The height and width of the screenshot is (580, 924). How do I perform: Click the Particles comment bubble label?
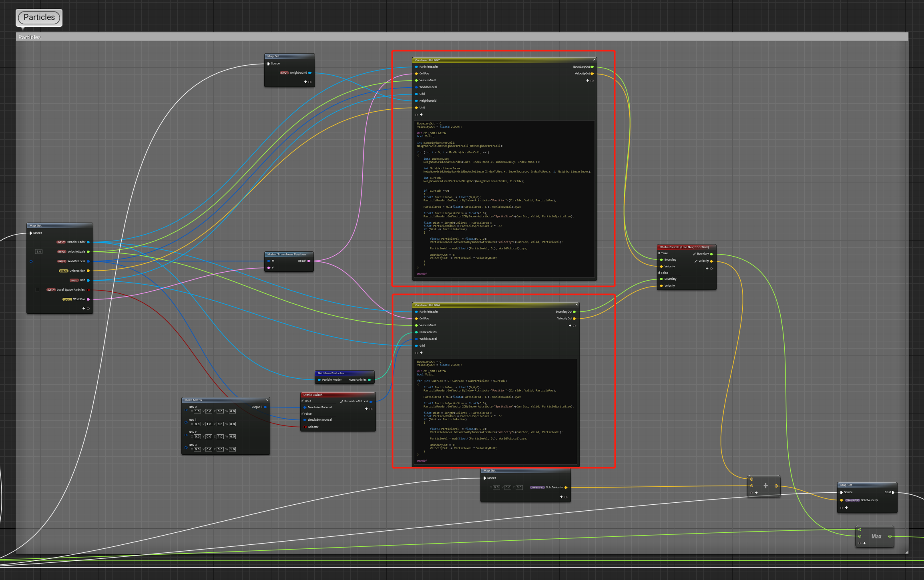coord(39,17)
